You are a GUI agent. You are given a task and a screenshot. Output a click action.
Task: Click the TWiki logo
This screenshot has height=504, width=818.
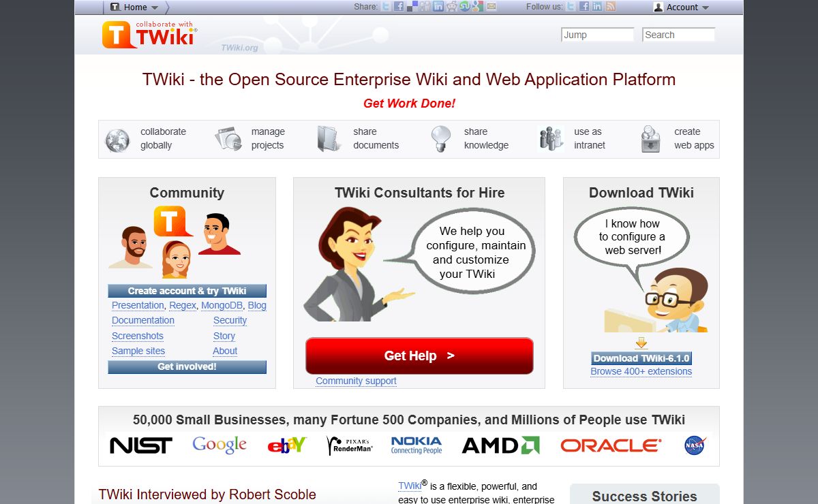tap(149, 34)
